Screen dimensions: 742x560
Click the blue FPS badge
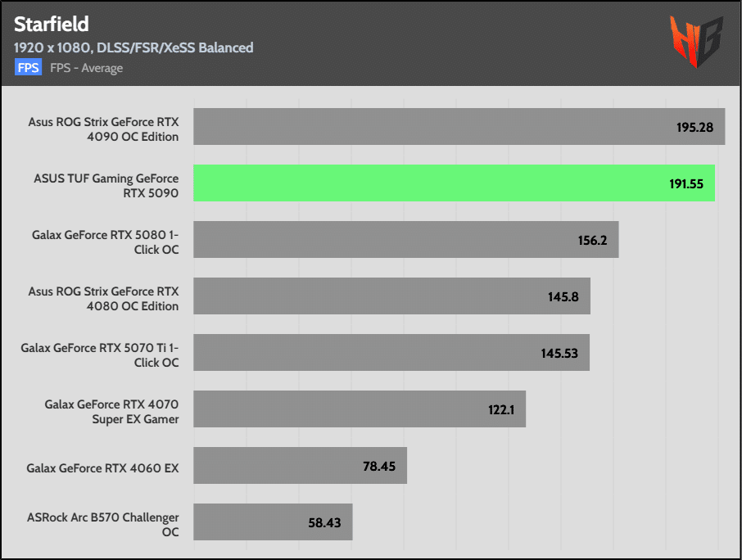28,68
